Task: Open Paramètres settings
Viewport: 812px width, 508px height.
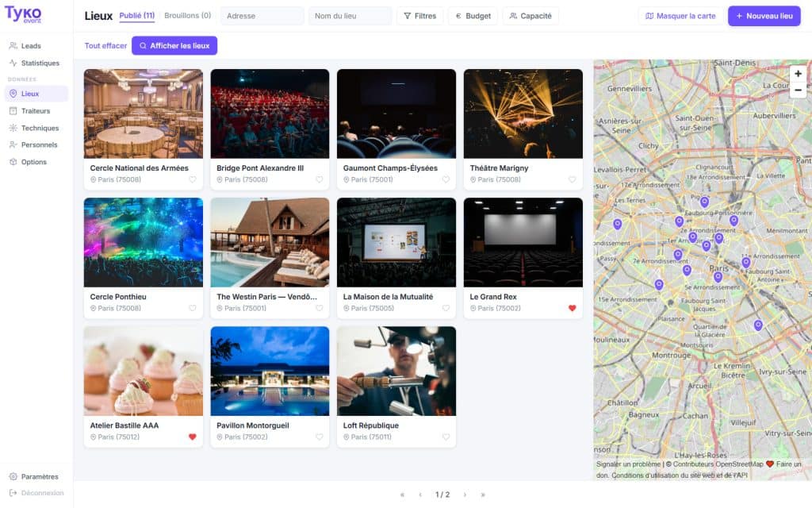Action: point(36,476)
